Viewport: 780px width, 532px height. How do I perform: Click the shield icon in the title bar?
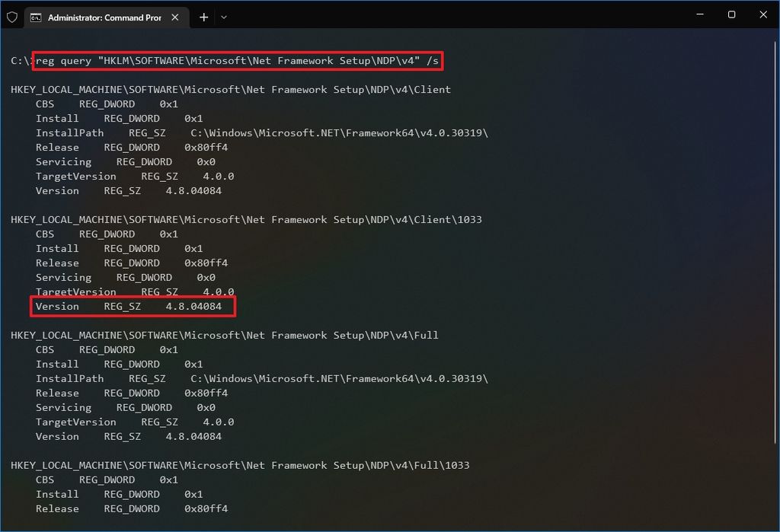12,18
